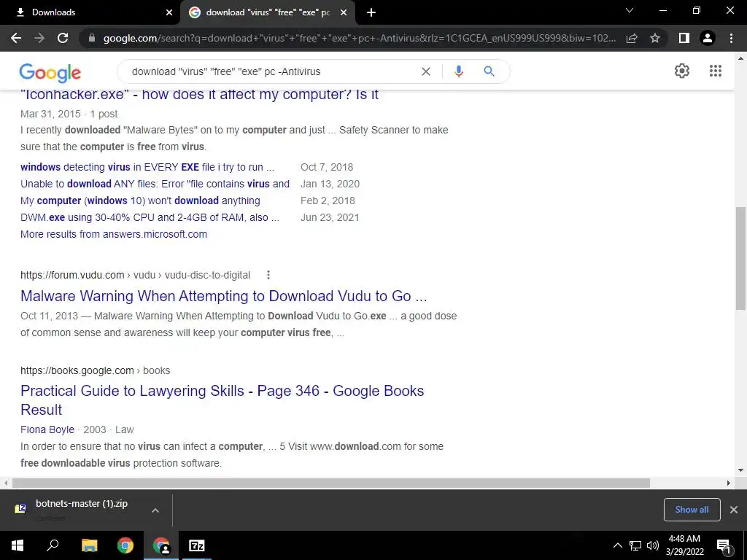
Task: Open 7-Zip from the taskbar
Action: 197,545
